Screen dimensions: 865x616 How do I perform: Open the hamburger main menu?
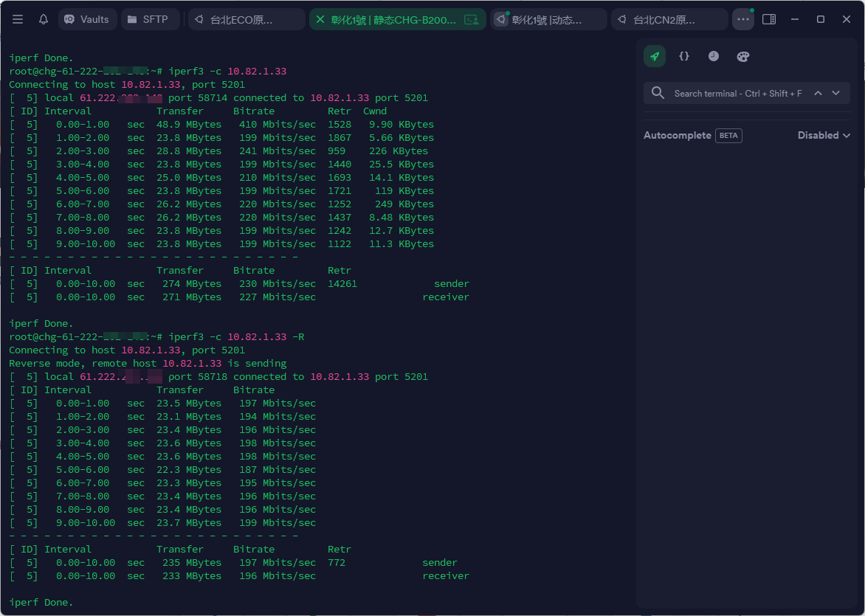pos(18,19)
